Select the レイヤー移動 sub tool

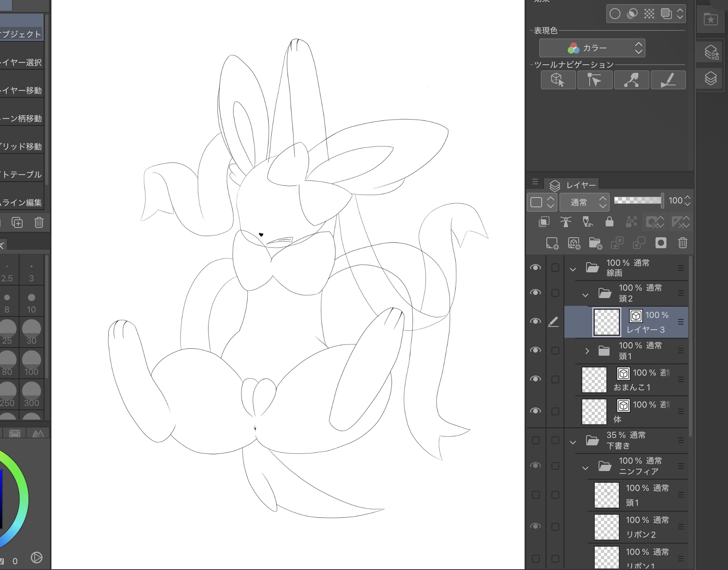click(22, 90)
